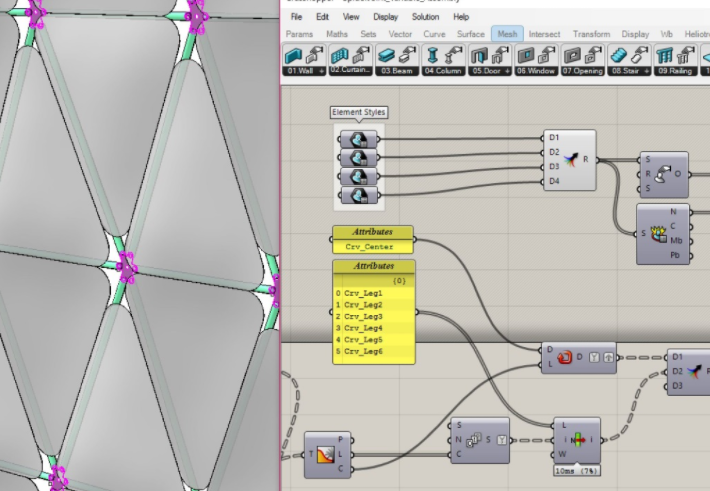
Task: Select the D1-D4 Merge component icon
Action: tap(571, 159)
